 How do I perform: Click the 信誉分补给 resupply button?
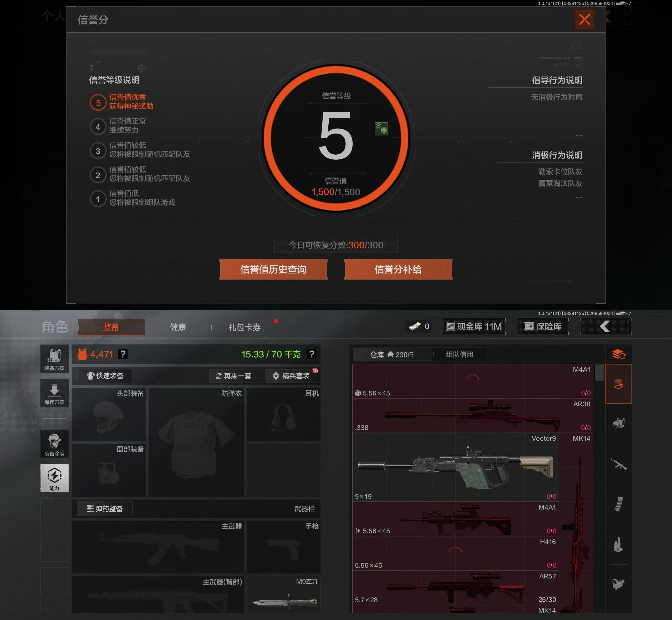[399, 269]
